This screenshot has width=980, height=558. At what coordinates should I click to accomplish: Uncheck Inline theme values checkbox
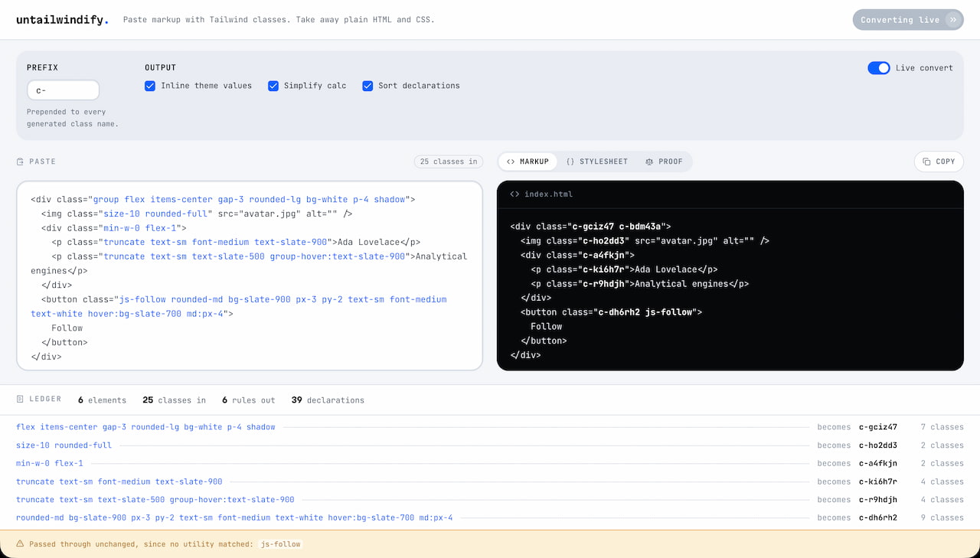tap(150, 86)
